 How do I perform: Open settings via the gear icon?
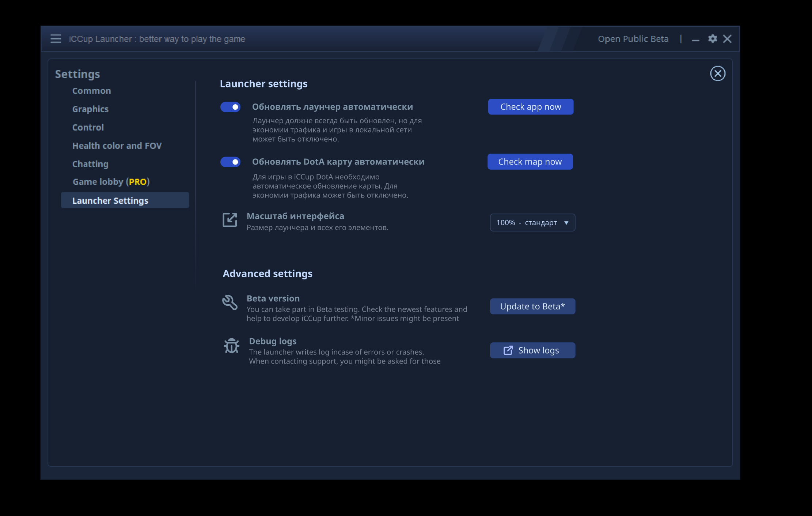[x=712, y=39]
